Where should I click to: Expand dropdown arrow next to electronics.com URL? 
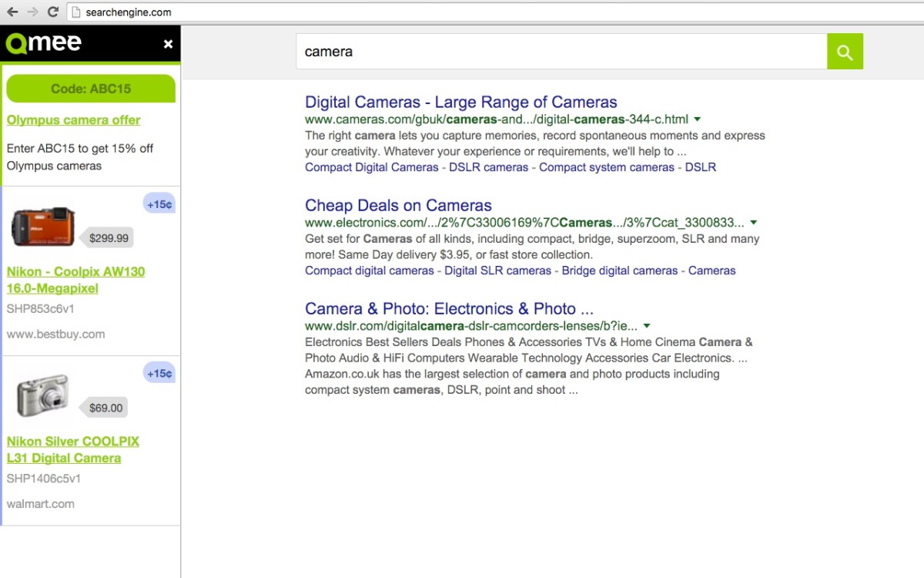pyautogui.click(x=753, y=223)
